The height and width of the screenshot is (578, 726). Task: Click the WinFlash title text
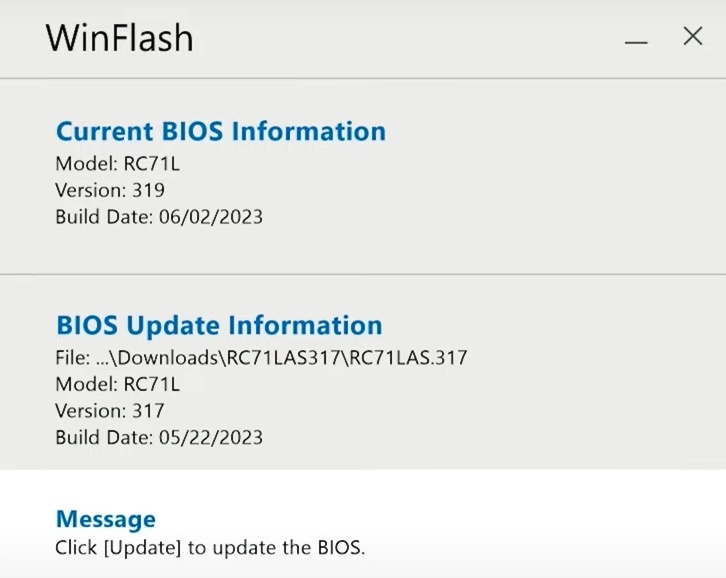pyautogui.click(x=119, y=38)
